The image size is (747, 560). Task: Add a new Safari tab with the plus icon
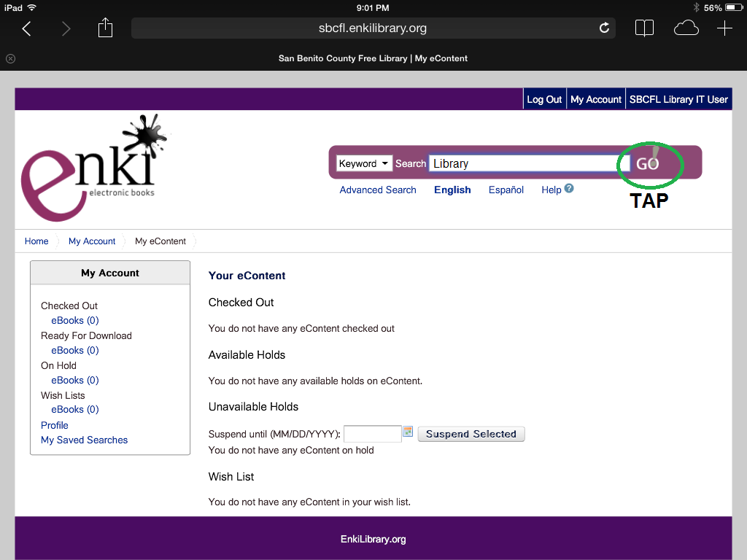tap(724, 28)
